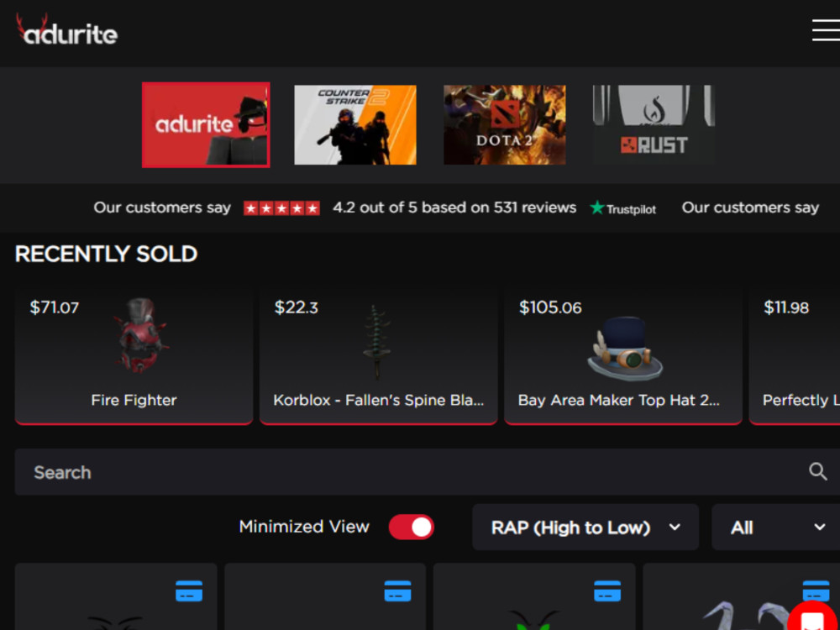Select the Counter Strike 2 tile
The height and width of the screenshot is (630, 840).
coord(355,125)
